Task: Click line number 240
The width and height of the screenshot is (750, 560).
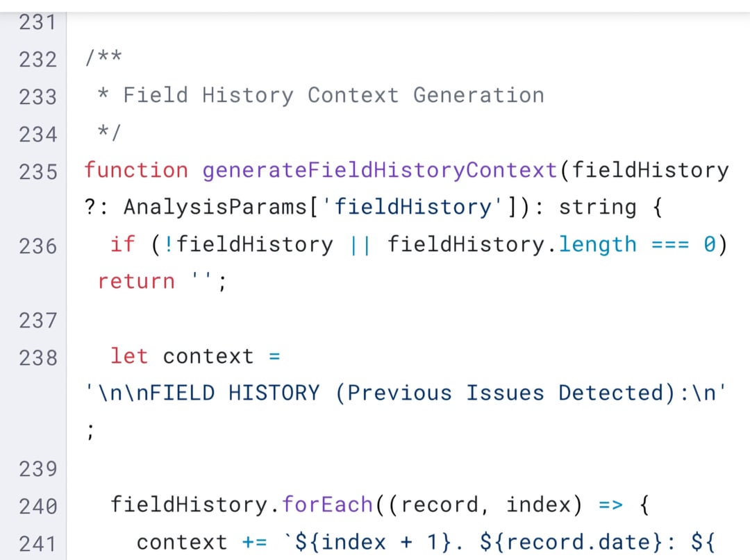Action: click(37, 506)
